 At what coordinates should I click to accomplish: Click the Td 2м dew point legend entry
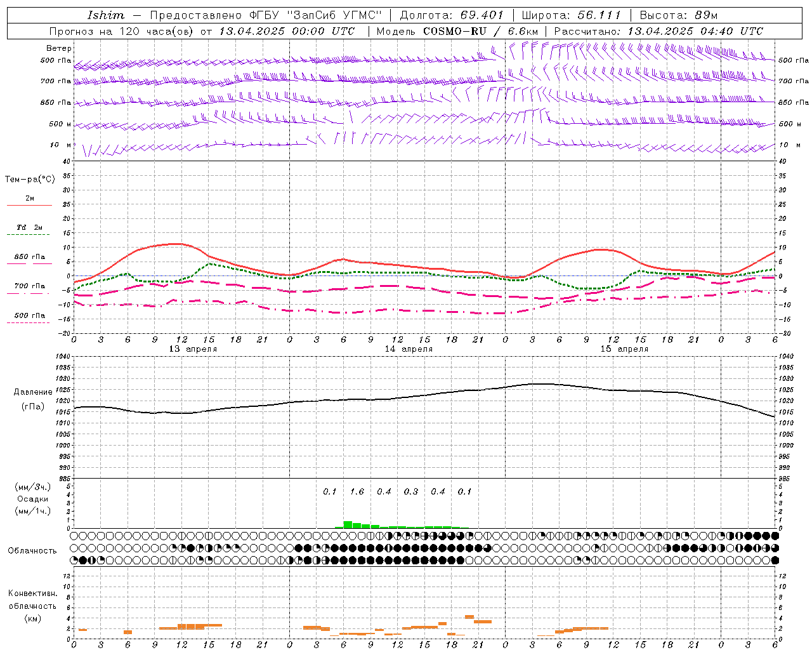(29, 227)
